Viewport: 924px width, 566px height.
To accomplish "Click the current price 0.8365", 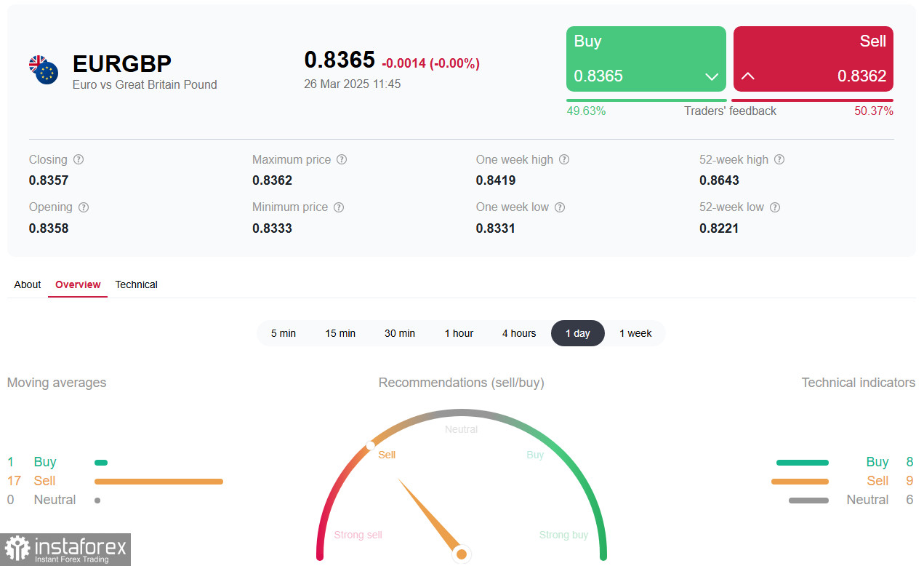I will [x=340, y=60].
